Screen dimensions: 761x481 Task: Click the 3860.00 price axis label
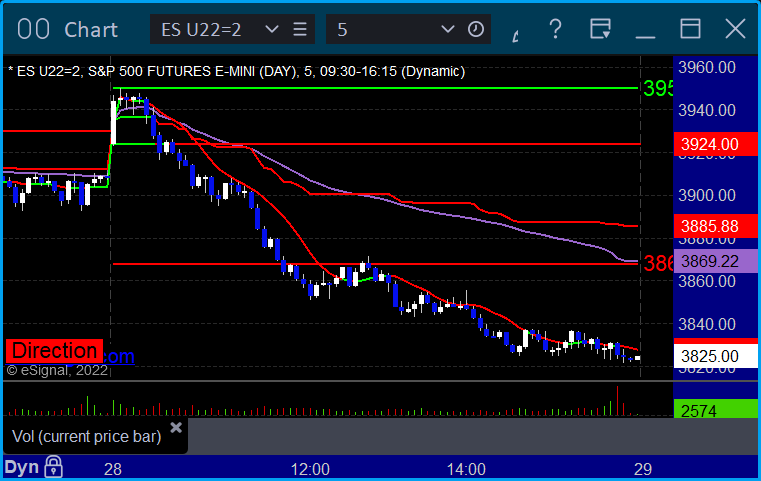(707, 281)
